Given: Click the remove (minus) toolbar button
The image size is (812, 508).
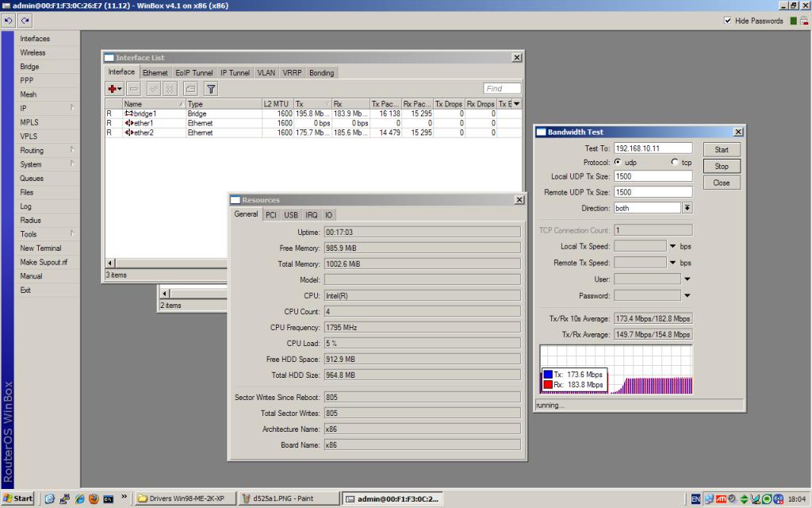Looking at the screenshot, I should (134, 89).
